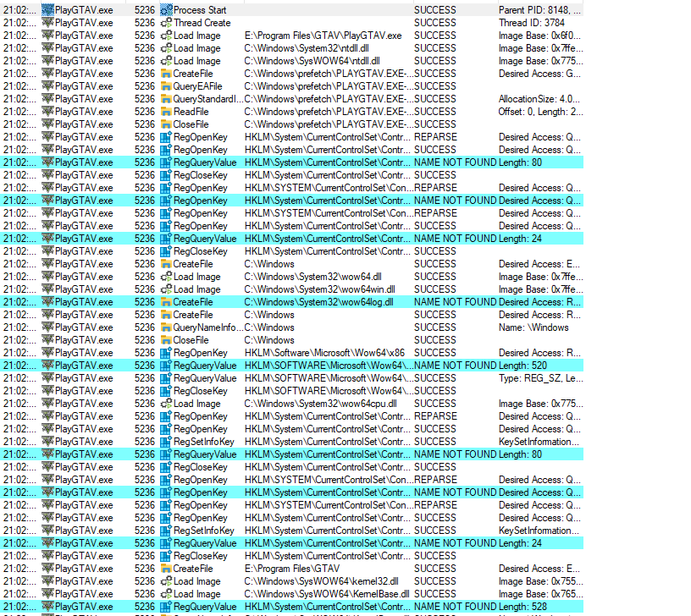Click the file icon of CloseFile C:\Windows row
This screenshot has width=691, height=616.
click(x=166, y=340)
